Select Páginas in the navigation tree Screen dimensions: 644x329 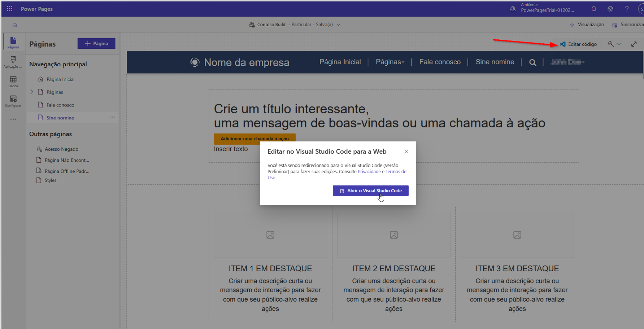(x=55, y=92)
